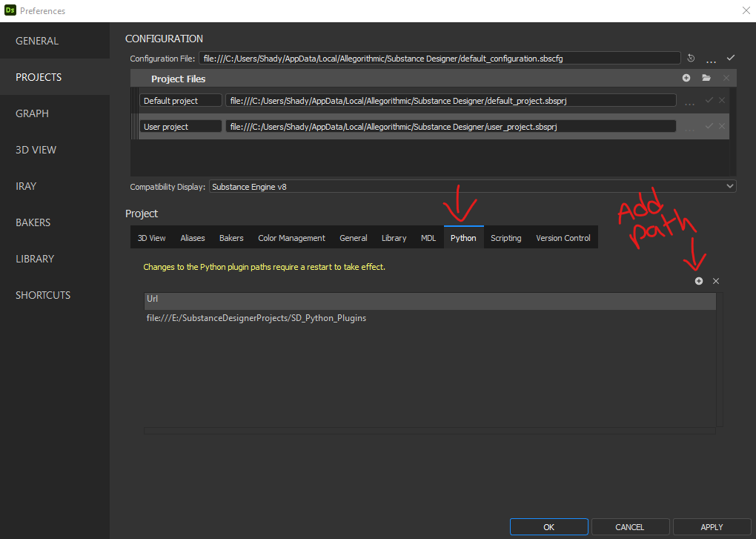
Task: Delete User project row X icon
Action: coord(722,126)
